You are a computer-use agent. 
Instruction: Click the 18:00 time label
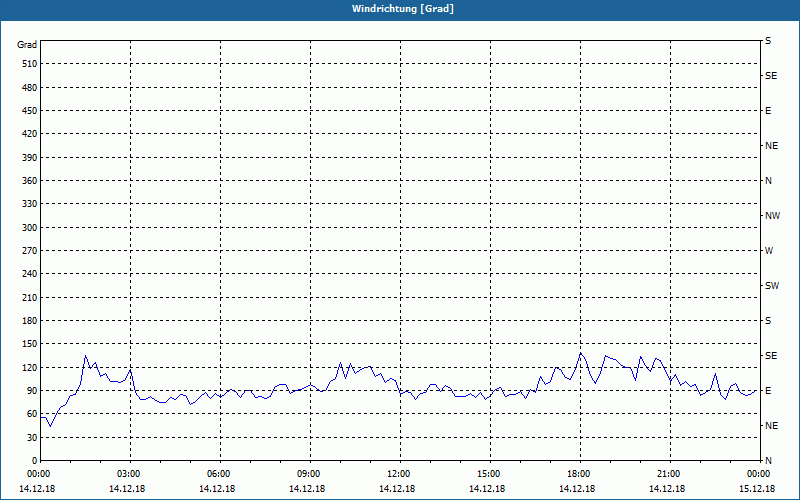579,474
